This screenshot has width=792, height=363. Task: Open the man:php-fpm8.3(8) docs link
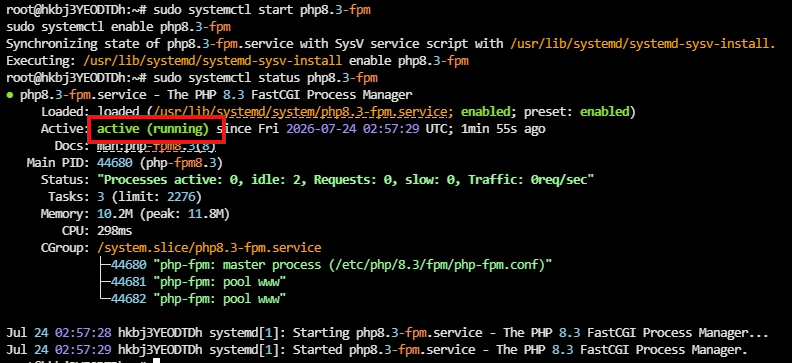[156, 146]
